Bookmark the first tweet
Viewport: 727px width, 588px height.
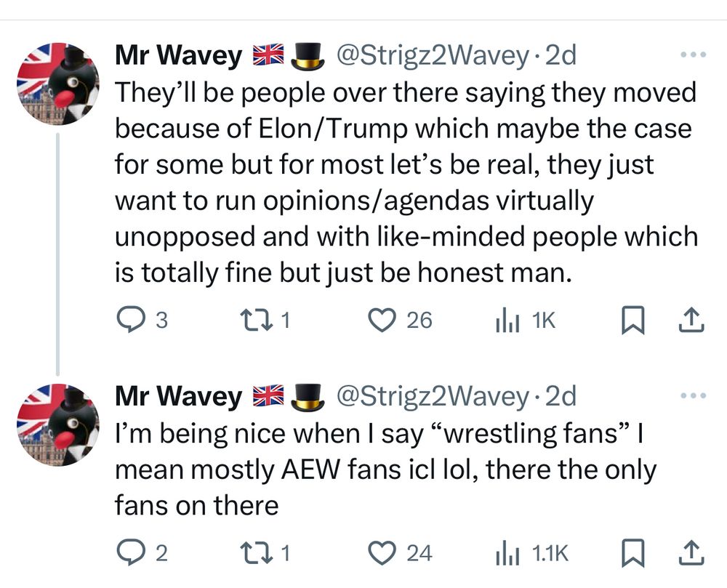[632, 320]
